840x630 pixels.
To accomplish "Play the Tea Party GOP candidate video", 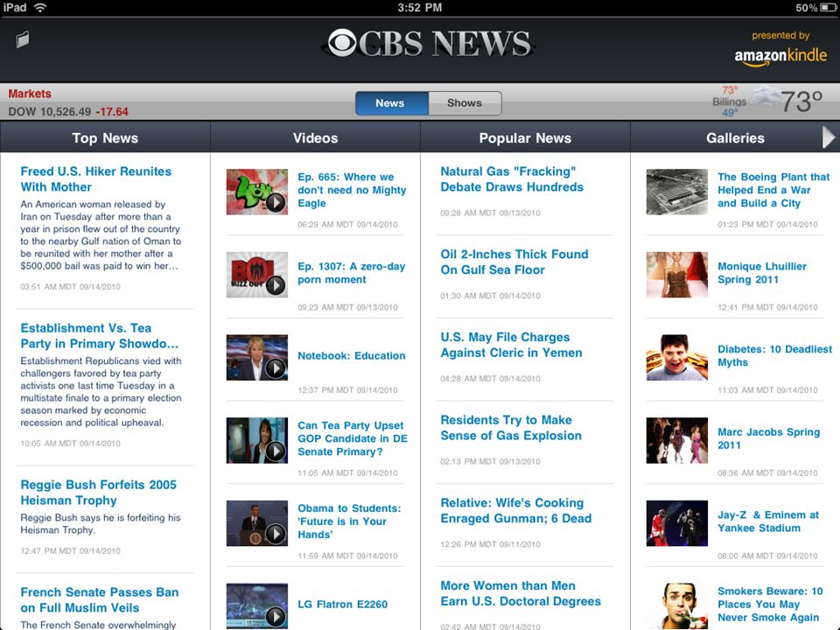I will pyautogui.click(x=256, y=440).
